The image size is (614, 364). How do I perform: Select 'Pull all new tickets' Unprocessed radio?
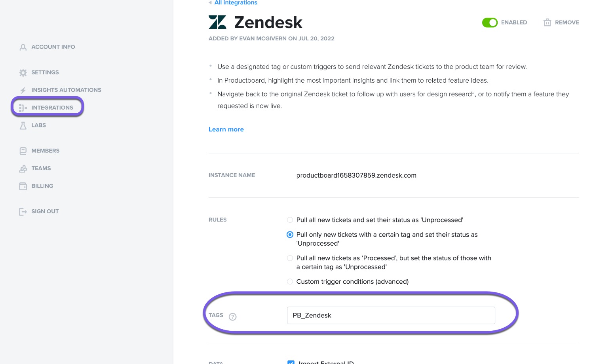click(290, 220)
